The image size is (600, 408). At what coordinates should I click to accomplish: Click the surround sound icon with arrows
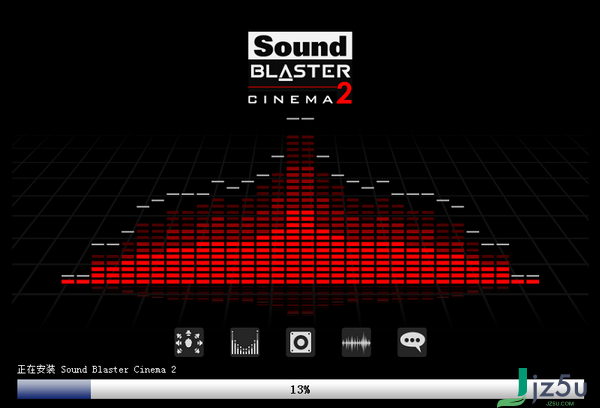(189, 342)
